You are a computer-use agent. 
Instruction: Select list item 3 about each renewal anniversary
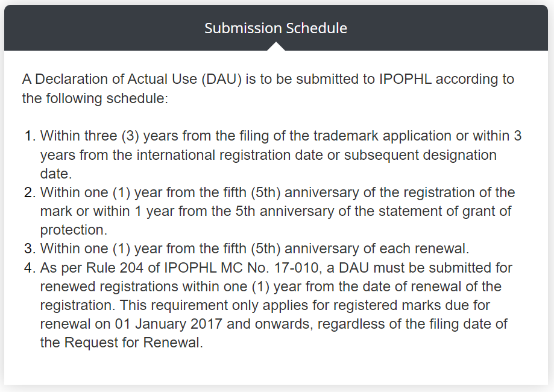click(x=254, y=248)
